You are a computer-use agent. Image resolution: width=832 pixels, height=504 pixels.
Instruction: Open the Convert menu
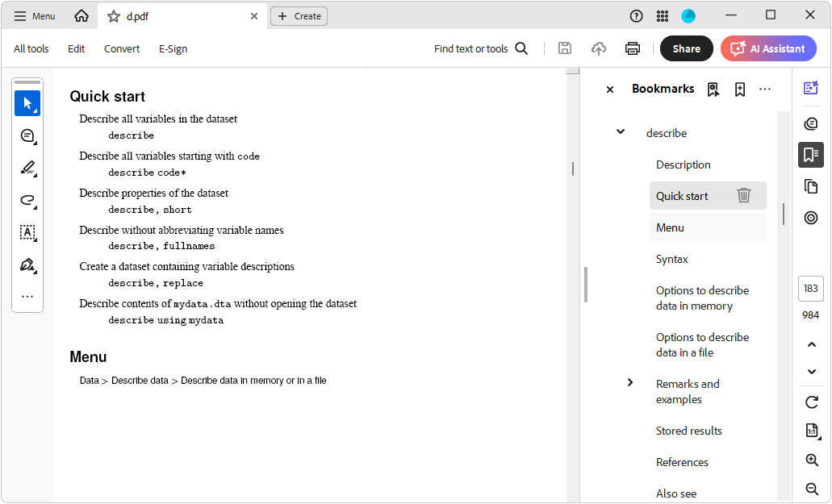pos(122,48)
